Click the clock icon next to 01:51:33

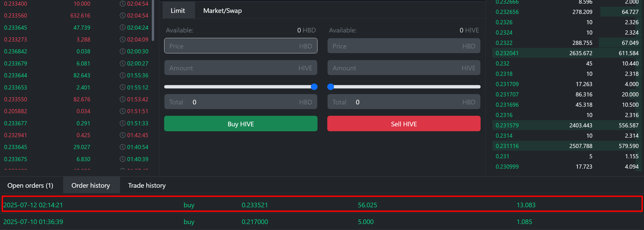point(123,123)
